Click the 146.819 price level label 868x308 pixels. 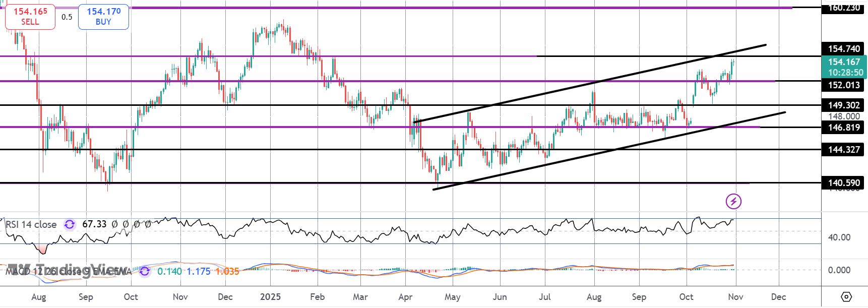click(844, 127)
